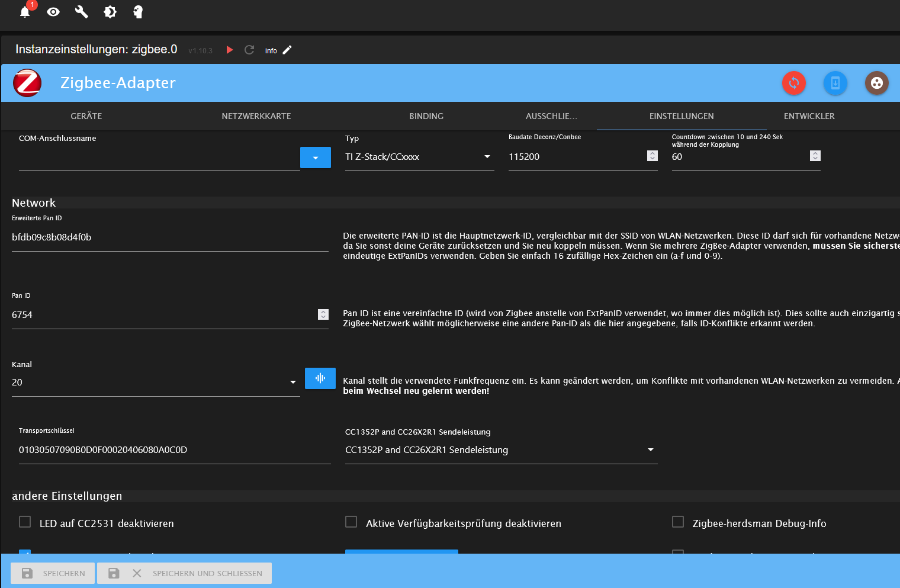Restart instance with reload icon
This screenshot has width=900, height=588.
click(x=249, y=50)
